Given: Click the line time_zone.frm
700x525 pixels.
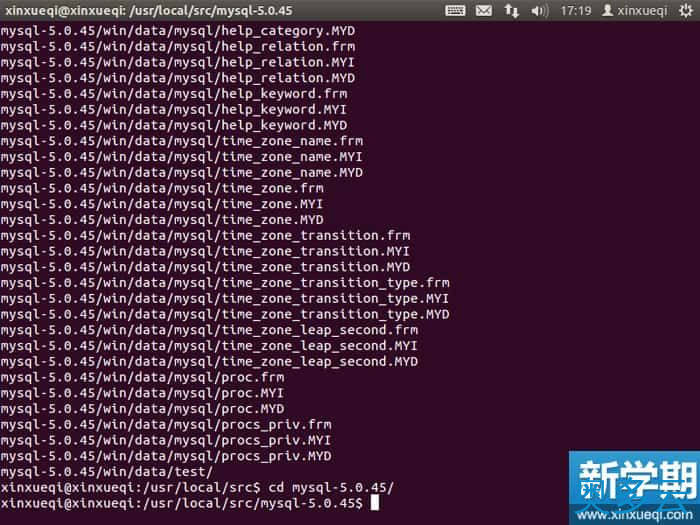Looking at the screenshot, I should [x=162, y=188].
